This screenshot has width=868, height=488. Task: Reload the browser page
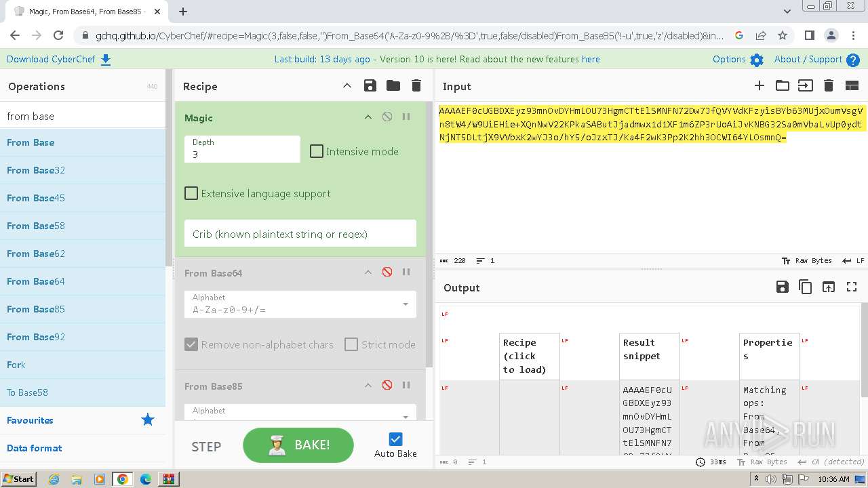(58, 35)
